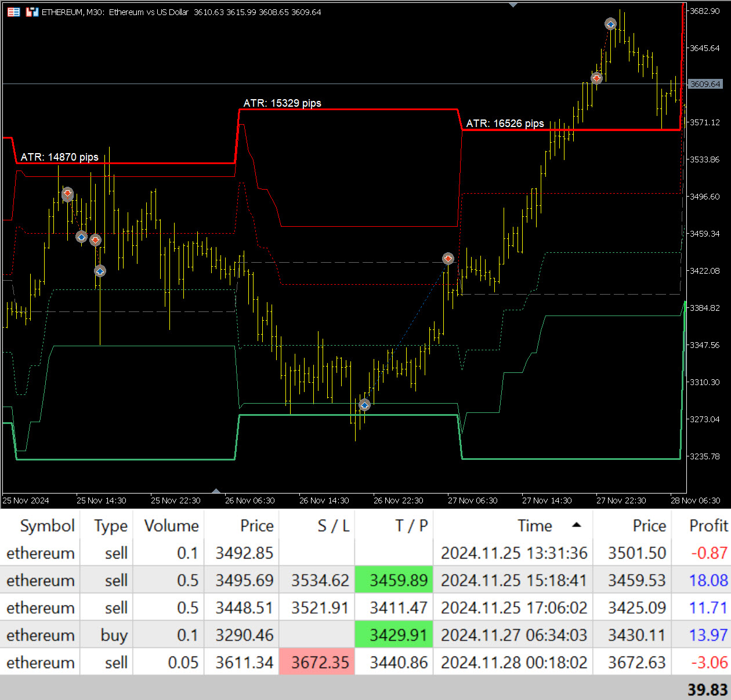Sort table by Type column header
This screenshot has width=731, height=700.
tap(111, 525)
